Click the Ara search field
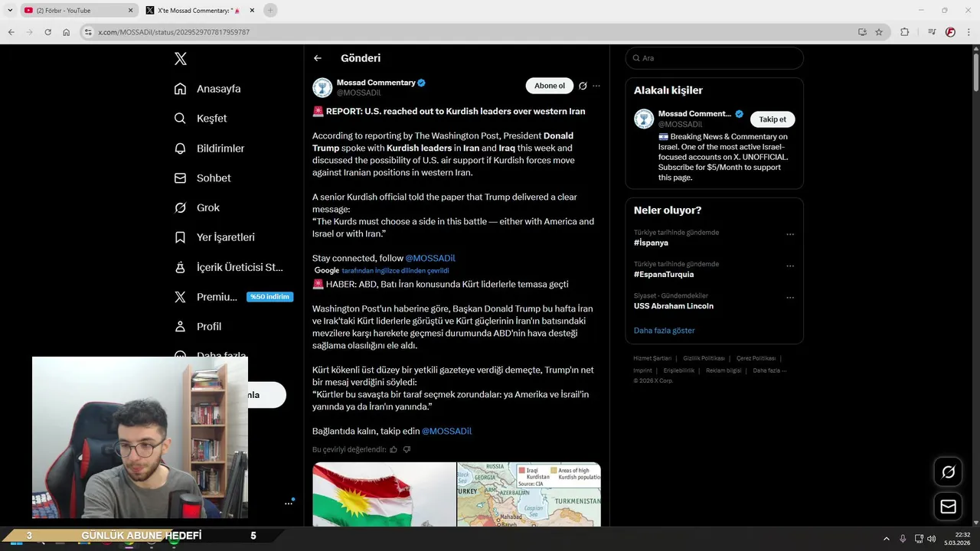Screen dimensions: 980x551 coord(714,58)
